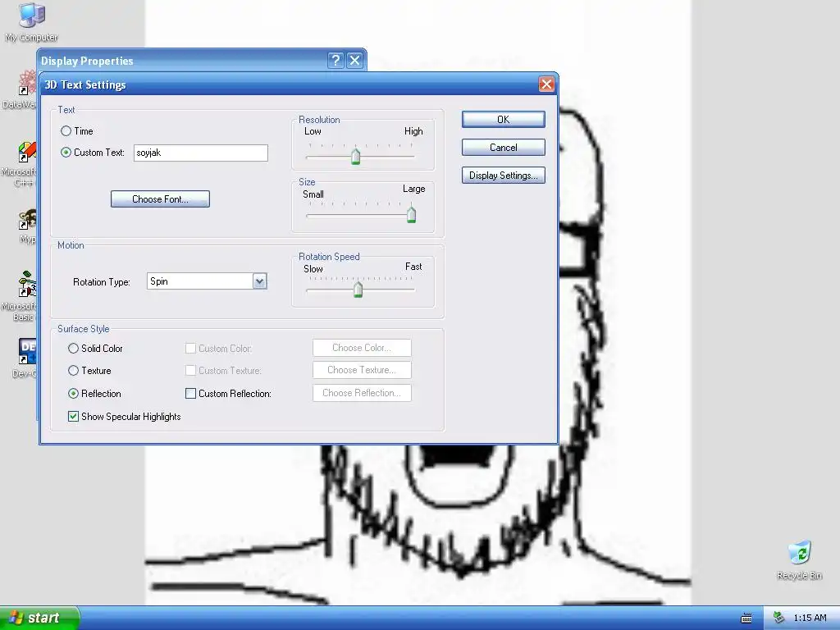The width and height of the screenshot is (840, 630).
Task: Select the Time radio button
Action: (66, 130)
